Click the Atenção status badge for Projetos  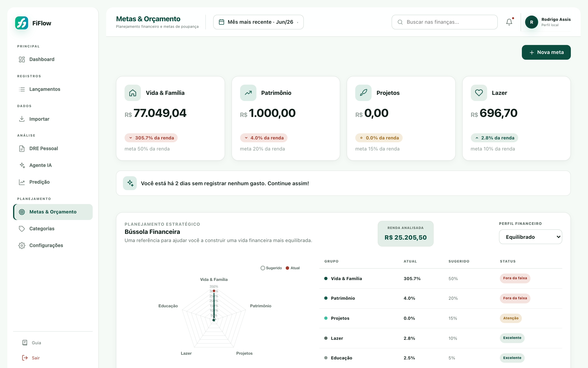pos(511,318)
